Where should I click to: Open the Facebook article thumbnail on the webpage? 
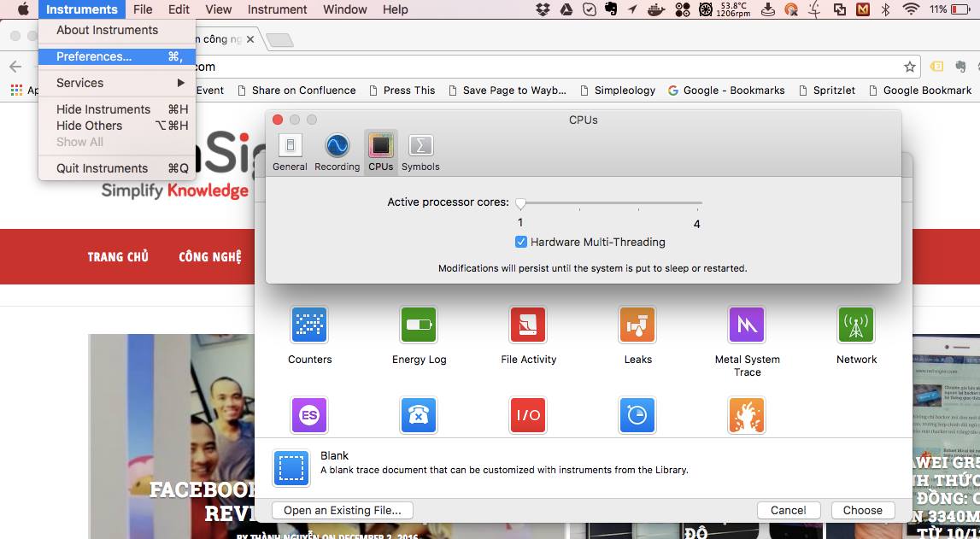coord(172,436)
